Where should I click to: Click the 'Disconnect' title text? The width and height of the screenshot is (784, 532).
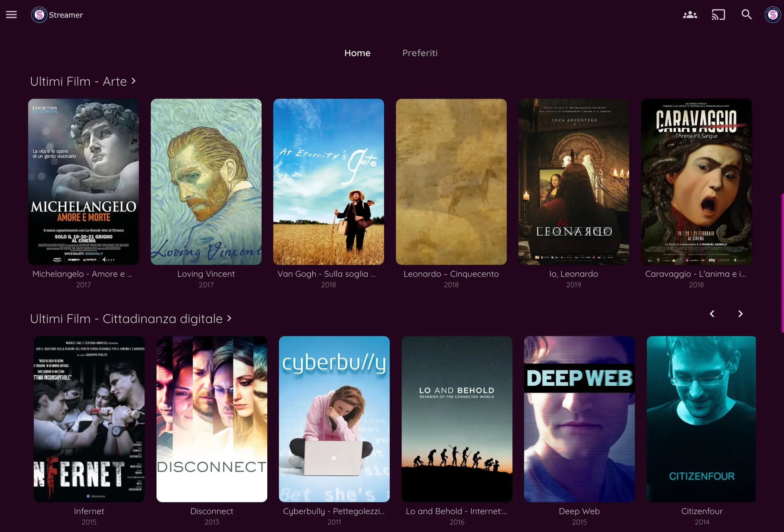[212, 511]
